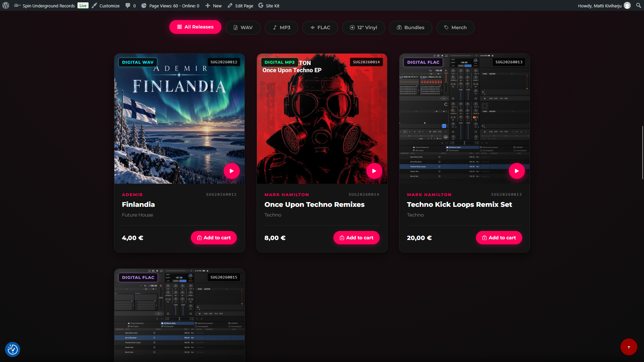Viewport: 644px width, 362px height.
Task: Open Site Kit from the admin bar
Action: coord(269,6)
